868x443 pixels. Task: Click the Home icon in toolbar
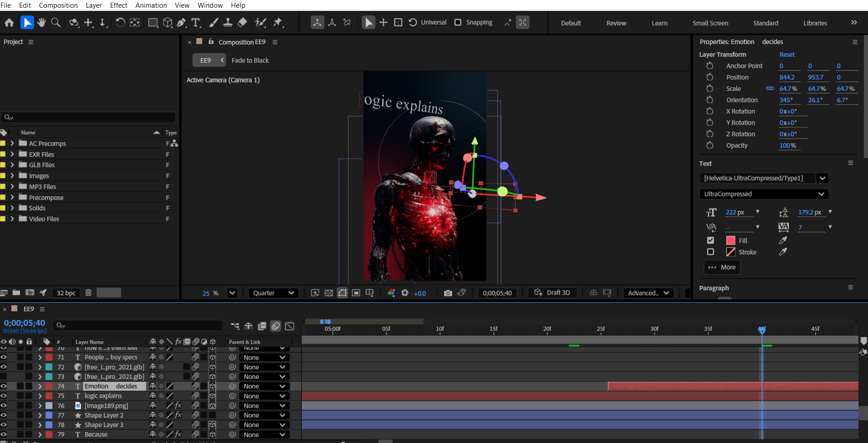click(x=9, y=22)
